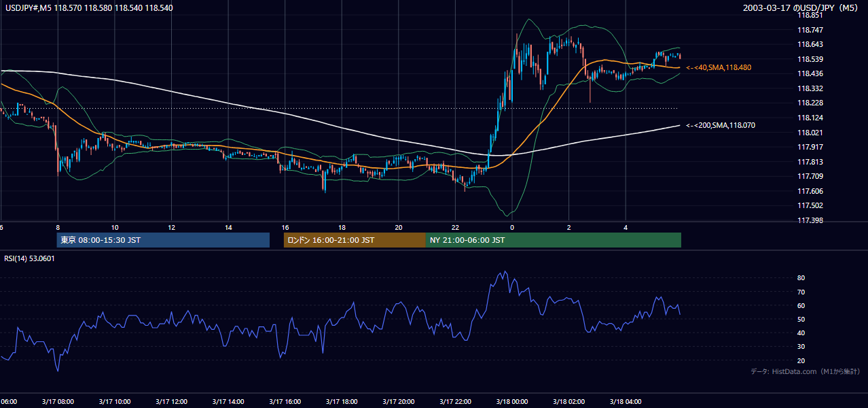The height and width of the screenshot is (408, 868).
Task: Click the 3/18 04:00 time axis label
Action: (x=626, y=401)
